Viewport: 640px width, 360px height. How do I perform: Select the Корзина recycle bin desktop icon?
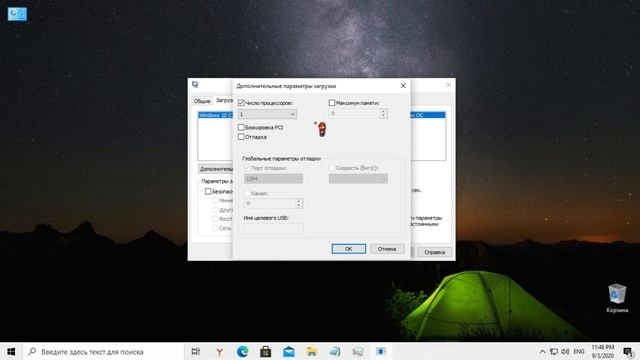coord(617,298)
